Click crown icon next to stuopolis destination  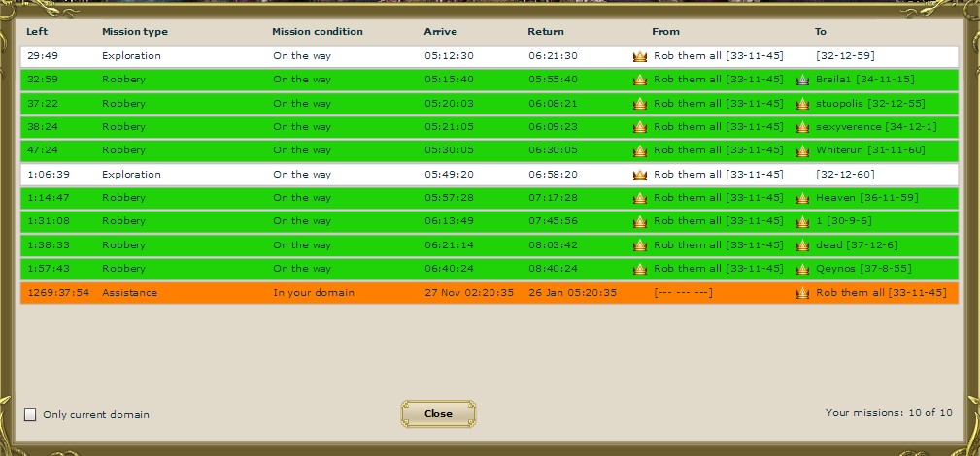pos(802,104)
